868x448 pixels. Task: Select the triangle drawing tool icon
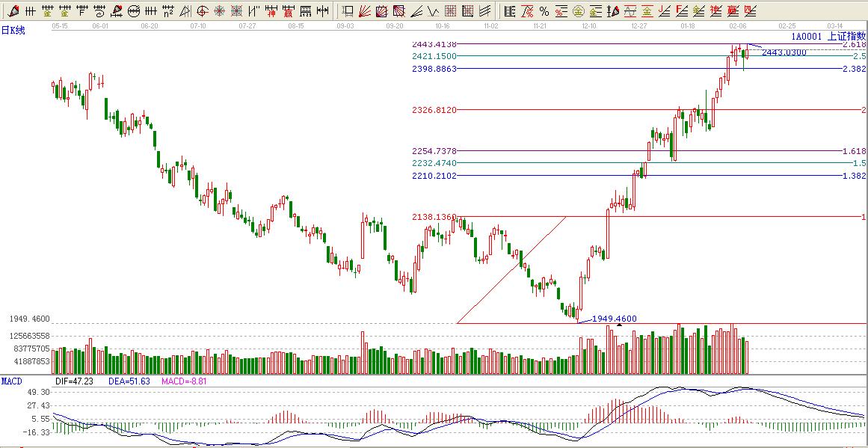185,11
